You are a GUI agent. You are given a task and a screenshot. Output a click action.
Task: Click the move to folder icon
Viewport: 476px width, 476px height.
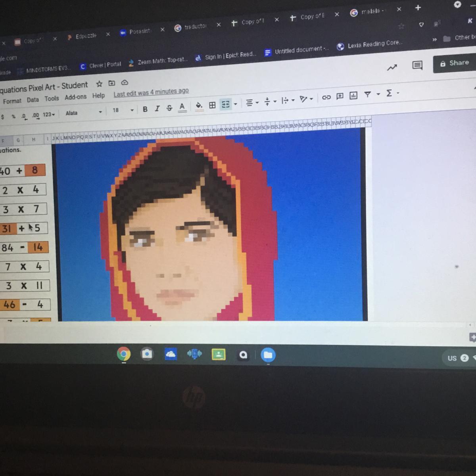(112, 83)
